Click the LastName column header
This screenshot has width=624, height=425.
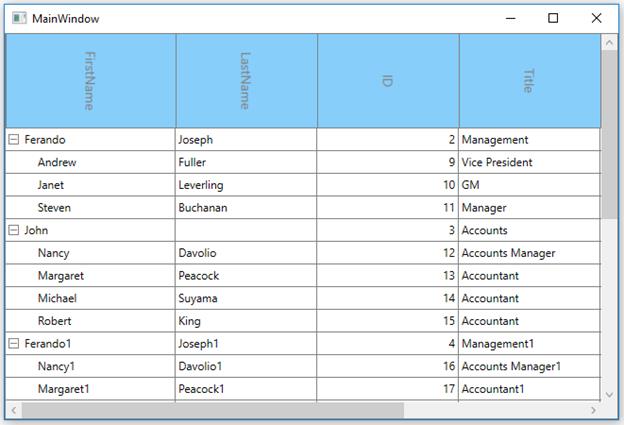247,81
